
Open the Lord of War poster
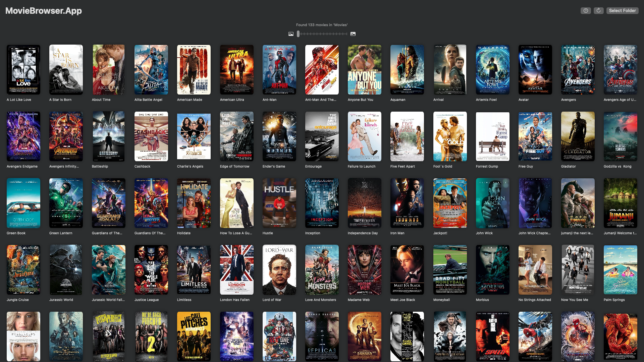click(279, 270)
